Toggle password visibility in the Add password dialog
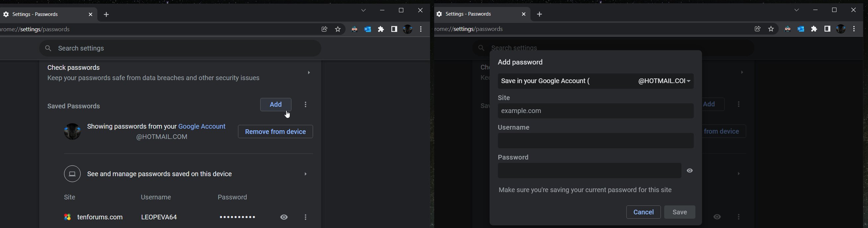 pos(690,171)
